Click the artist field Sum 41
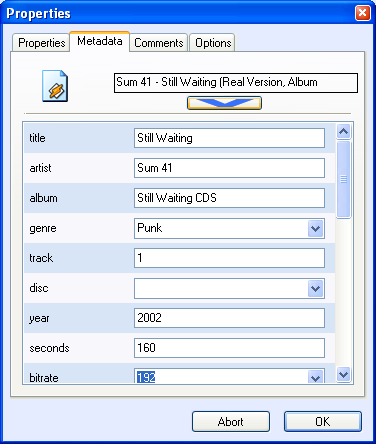Image resolution: width=376 pixels, height=444 pixels. (229, 168)
